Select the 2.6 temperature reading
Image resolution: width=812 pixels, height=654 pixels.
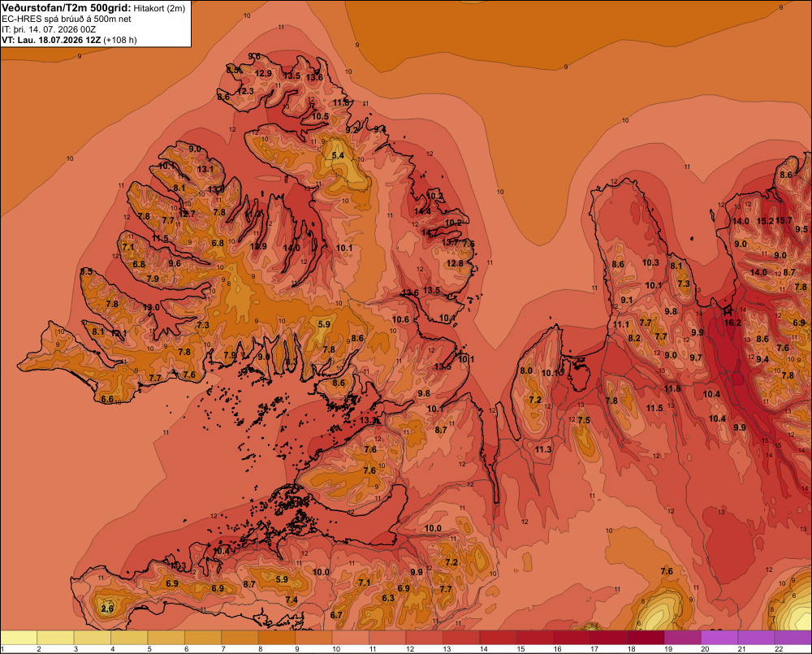click(x=107, y=609)
